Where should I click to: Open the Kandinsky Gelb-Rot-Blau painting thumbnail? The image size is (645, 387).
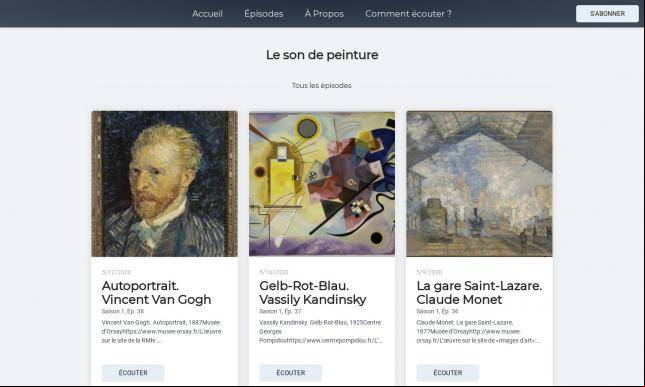point(322,184)
